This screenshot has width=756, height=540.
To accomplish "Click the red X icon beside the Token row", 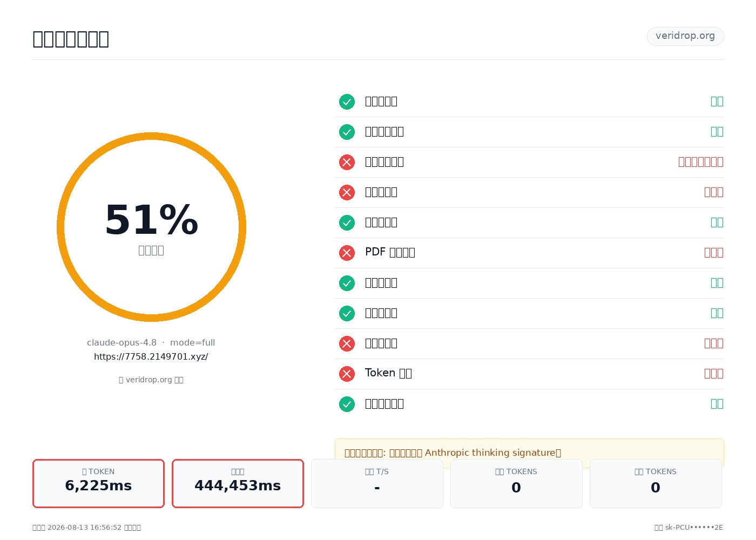I will 347,374.
